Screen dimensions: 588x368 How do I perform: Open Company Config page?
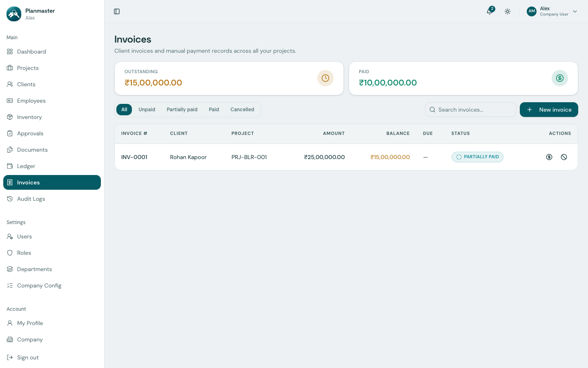click(52, 285)
